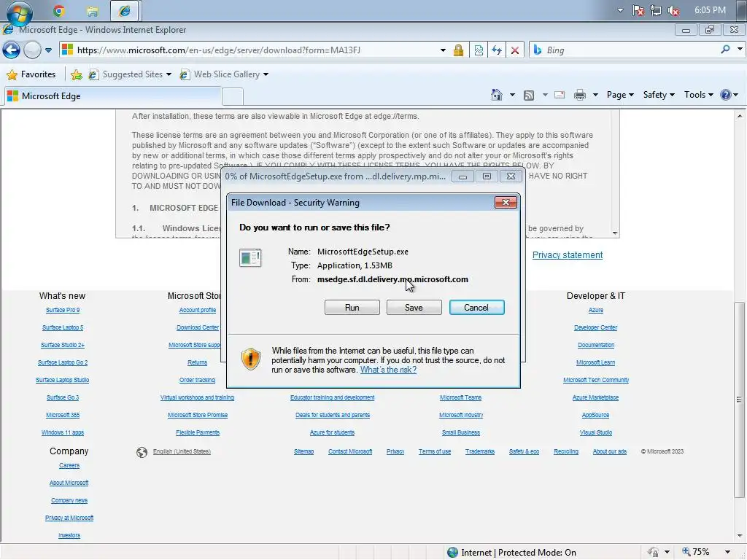Click the taskbar clock 6:05 PM
This screenshot has width=747, height=560.
point(710,10)
